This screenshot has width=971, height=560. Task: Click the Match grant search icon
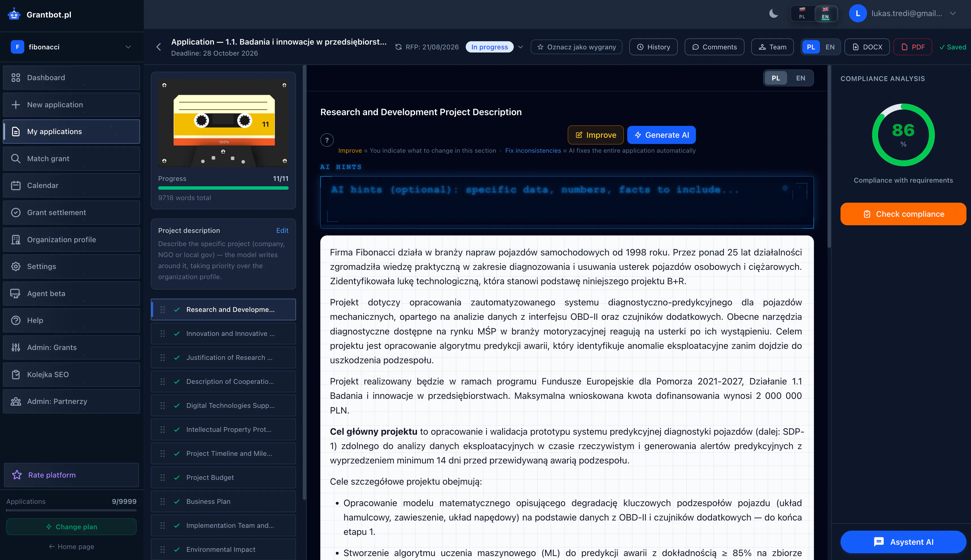click(x=16, y=158)
